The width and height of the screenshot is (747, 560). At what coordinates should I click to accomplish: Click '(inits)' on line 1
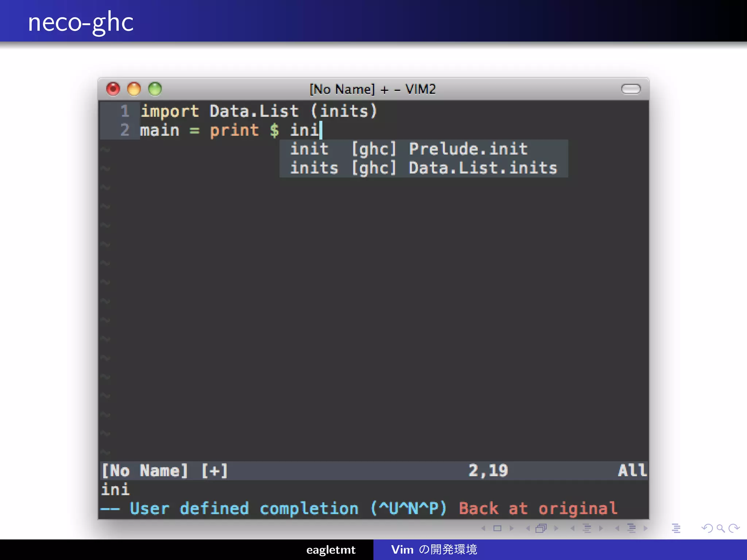point(344,111)
